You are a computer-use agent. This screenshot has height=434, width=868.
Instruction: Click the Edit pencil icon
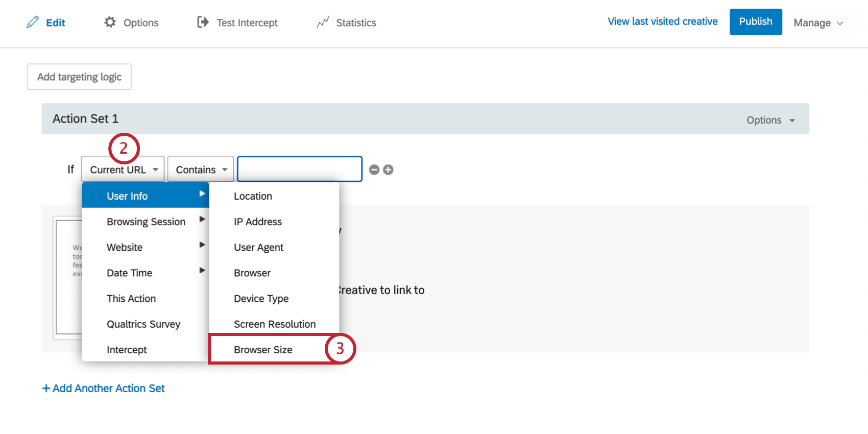(x=33, y=22)
